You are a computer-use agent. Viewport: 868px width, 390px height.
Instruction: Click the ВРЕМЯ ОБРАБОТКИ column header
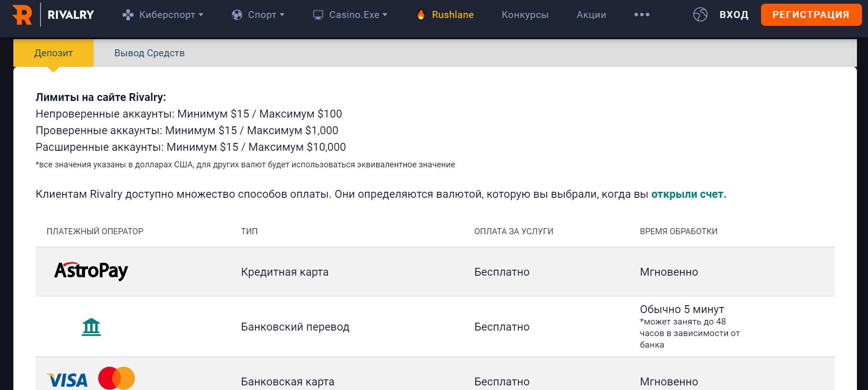(x=678, y=231)
